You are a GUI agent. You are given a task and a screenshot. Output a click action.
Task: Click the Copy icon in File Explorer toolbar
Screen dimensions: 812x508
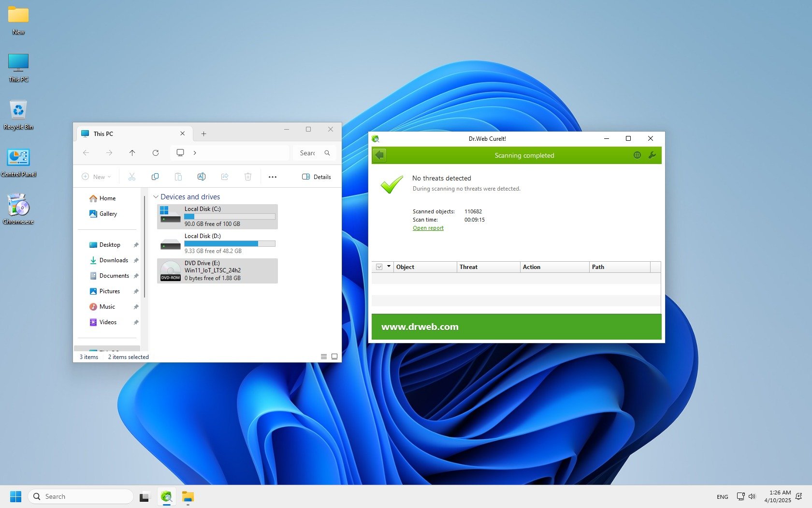155,177
